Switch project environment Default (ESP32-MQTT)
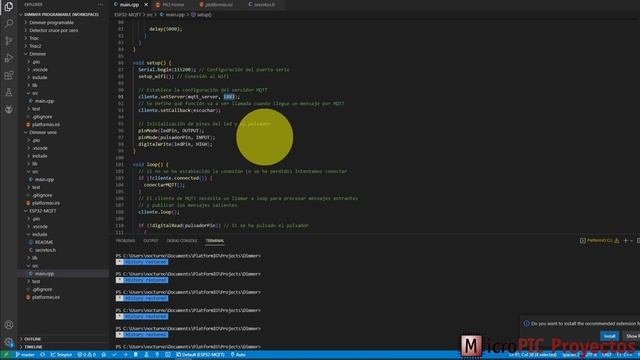Image resolution: width=640 pixels, height=360 pixels. (200, 355)
